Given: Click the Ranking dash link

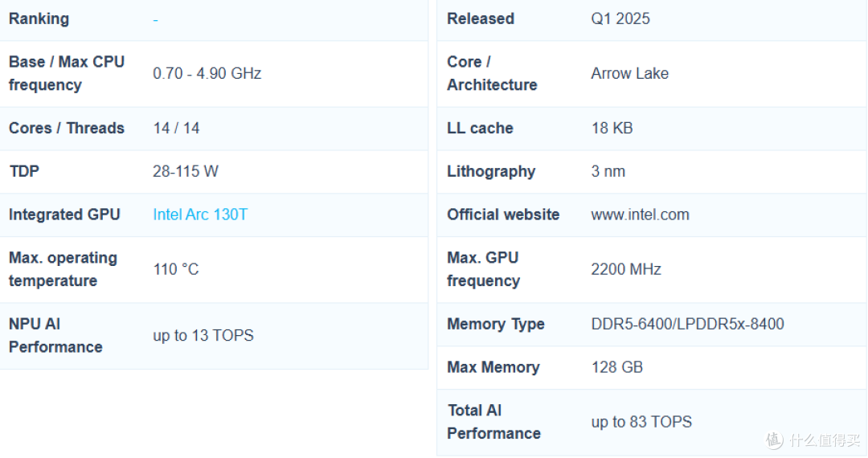Looking at the screenshot, I should click(x=156, y=20).
